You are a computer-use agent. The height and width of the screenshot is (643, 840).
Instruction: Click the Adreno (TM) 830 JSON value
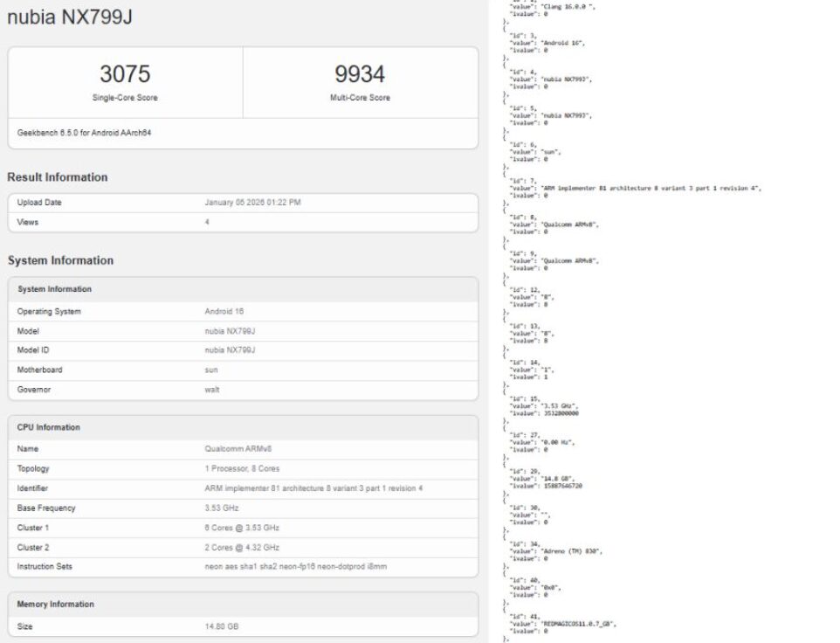click(x=573, y=551)
